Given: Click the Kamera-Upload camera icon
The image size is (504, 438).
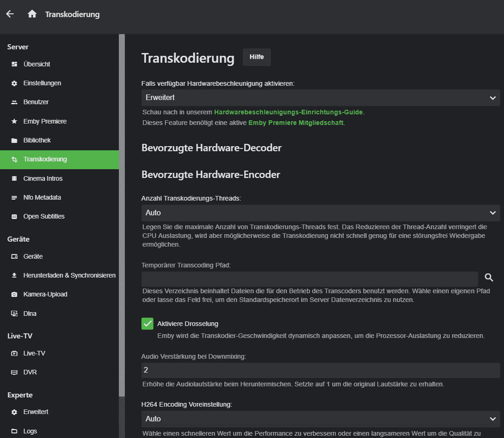Looking at the screenshot, I should coord(14,294).
